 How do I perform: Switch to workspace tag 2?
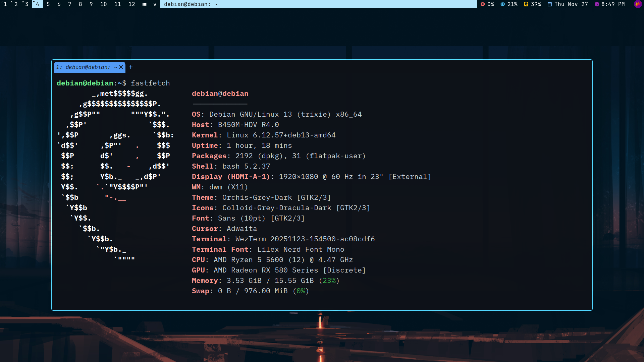(16, 4)
